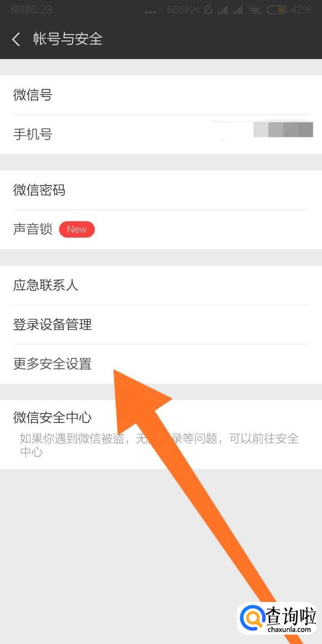
Task: Tap the back arrow icon
Action: point(16,39)
